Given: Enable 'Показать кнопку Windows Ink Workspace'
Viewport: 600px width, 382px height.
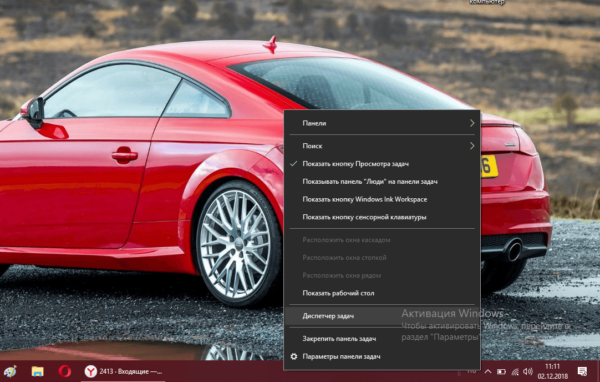Looking at the screenshot, I should [382, 199].
